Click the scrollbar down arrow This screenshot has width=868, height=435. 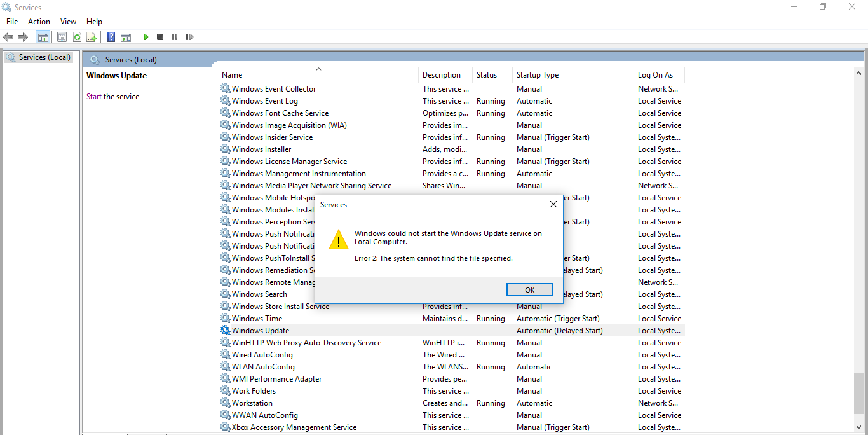[x=859, y=427]
